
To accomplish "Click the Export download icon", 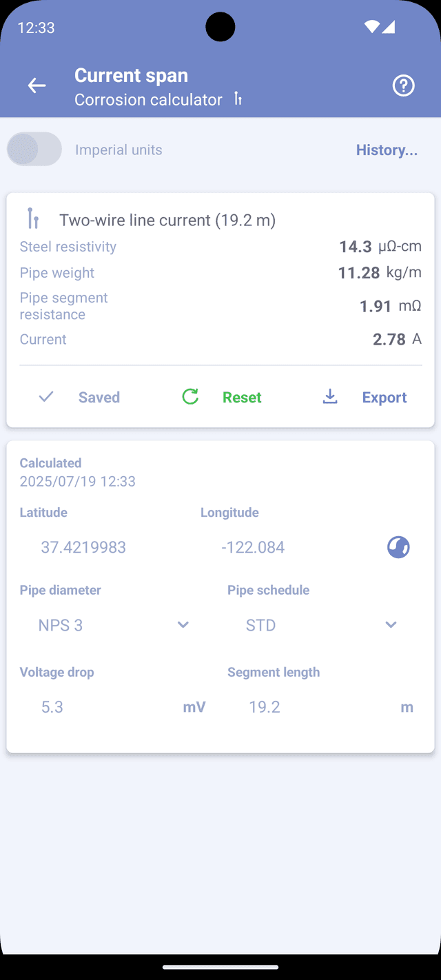I will pos(331,397).
